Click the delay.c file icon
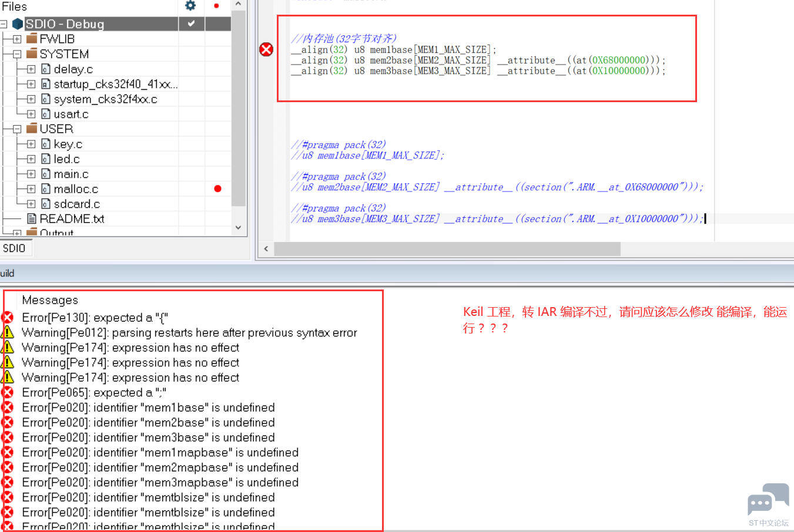Viewport: 794px width, 532px height. click(46, 69)
